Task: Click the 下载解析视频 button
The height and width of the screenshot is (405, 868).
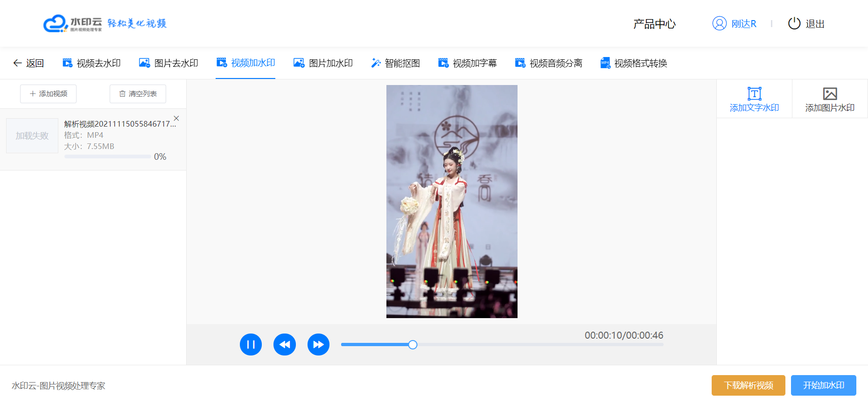Action: tap(749, 385)
